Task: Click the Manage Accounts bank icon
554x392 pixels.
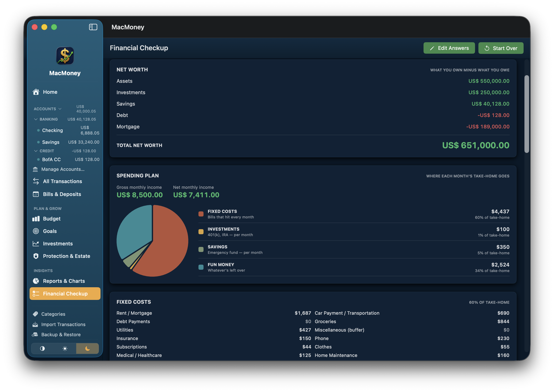Action: 35,169
